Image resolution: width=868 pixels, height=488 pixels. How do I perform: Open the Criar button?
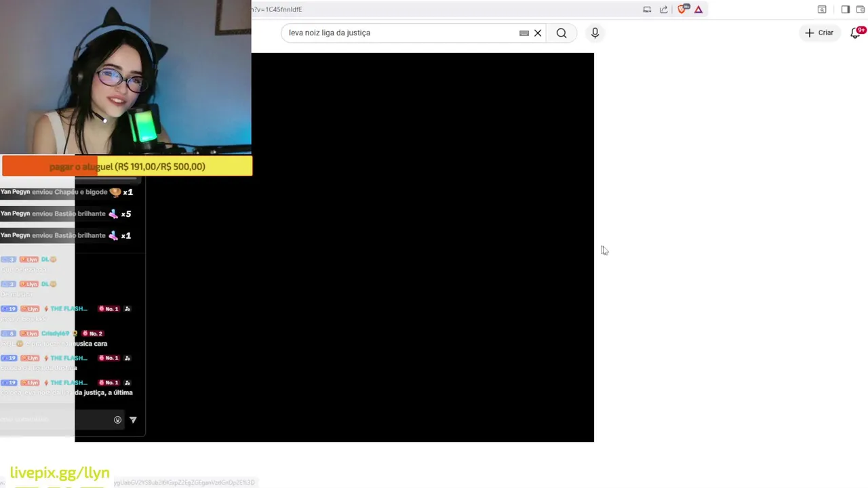click(x=820, y=33)
